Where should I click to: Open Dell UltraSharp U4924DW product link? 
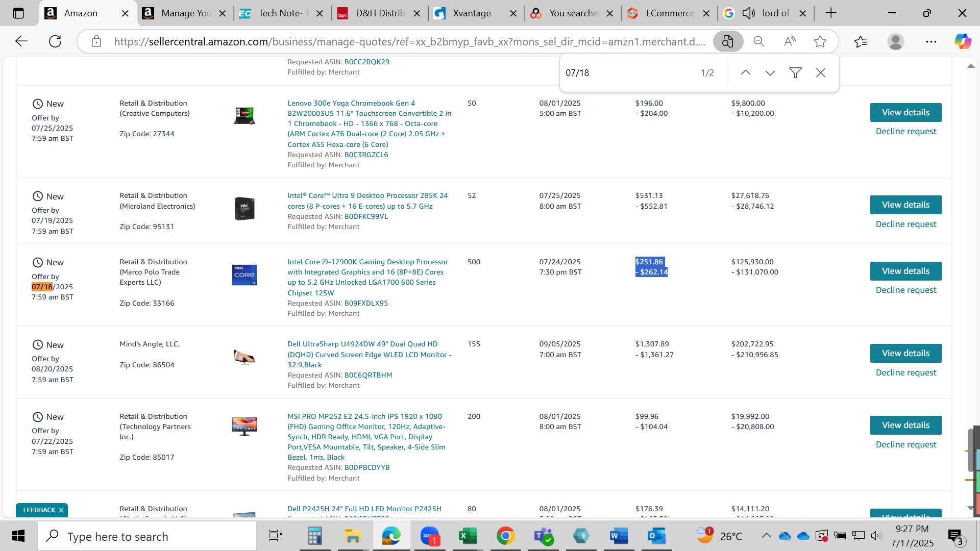[369, 354]
